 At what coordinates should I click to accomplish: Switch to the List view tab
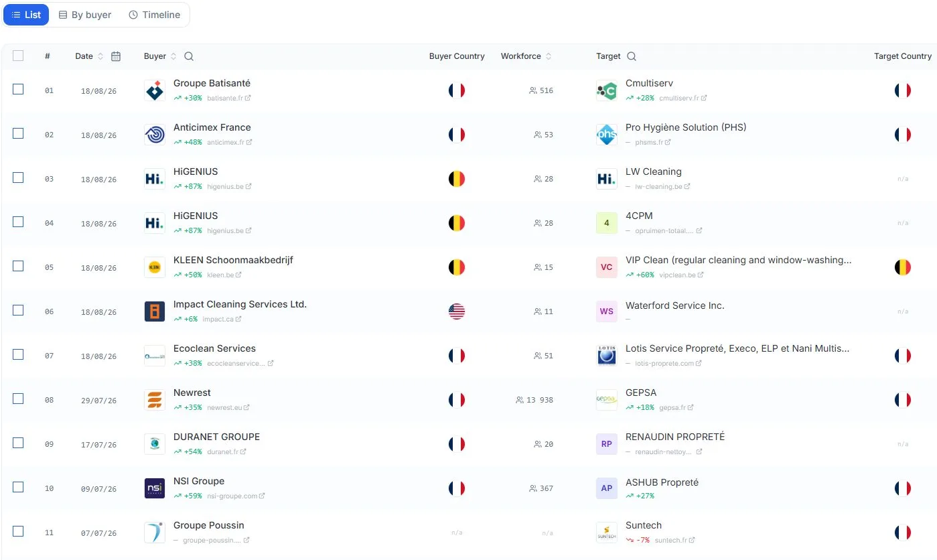26,15
